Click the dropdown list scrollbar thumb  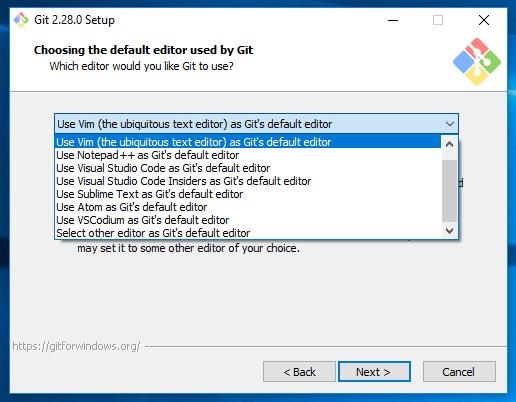(449, 191)
